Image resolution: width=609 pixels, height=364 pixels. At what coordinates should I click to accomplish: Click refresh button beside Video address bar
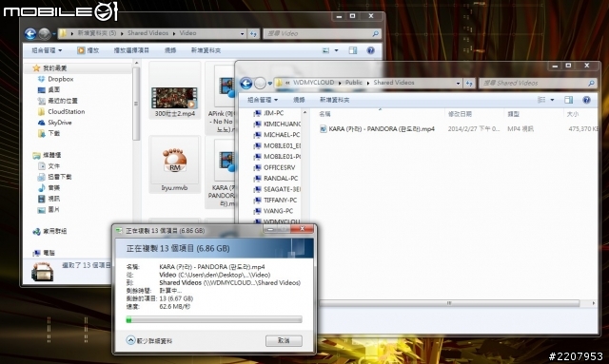(253, 34)
